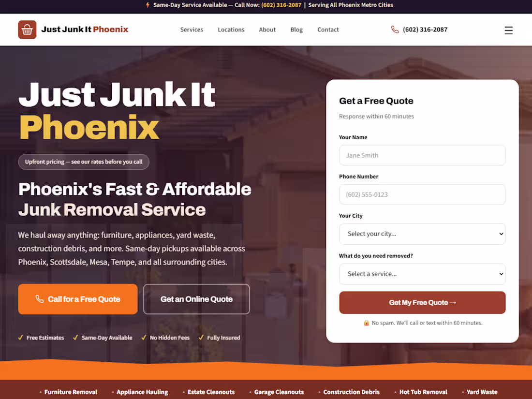Focus the Phone Number input field
The image size is (532, 399).
pos(422,194)
